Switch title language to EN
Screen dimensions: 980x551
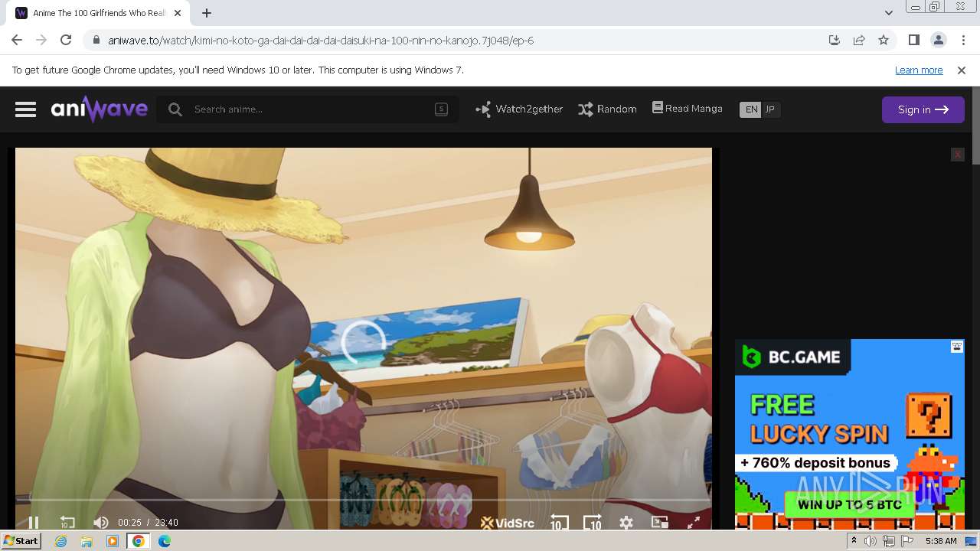coord(751,109)
